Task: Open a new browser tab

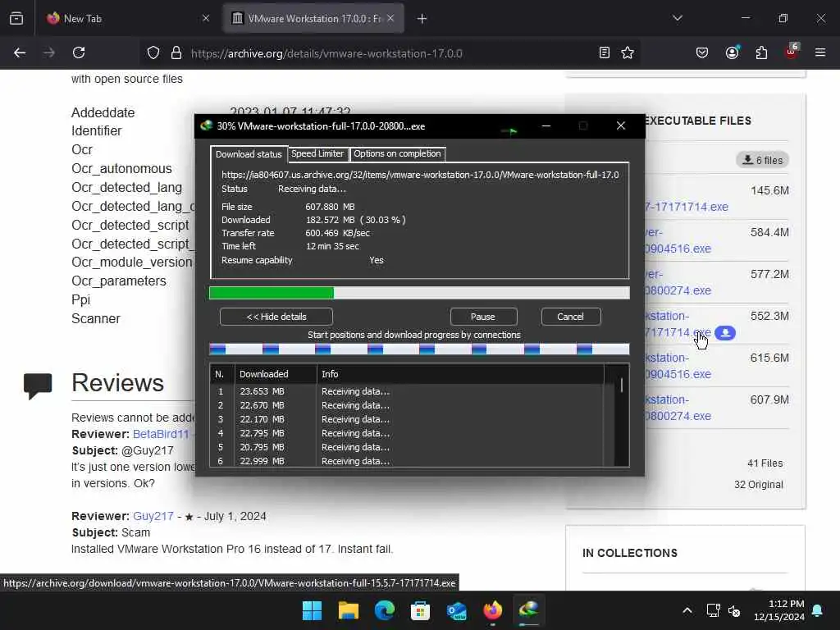Action: (422, 19)
